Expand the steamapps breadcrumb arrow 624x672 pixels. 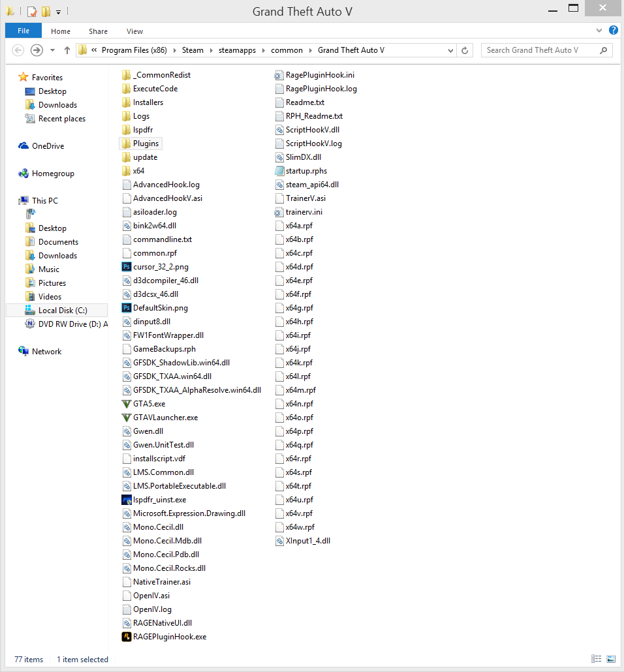(x=263, y=50)
